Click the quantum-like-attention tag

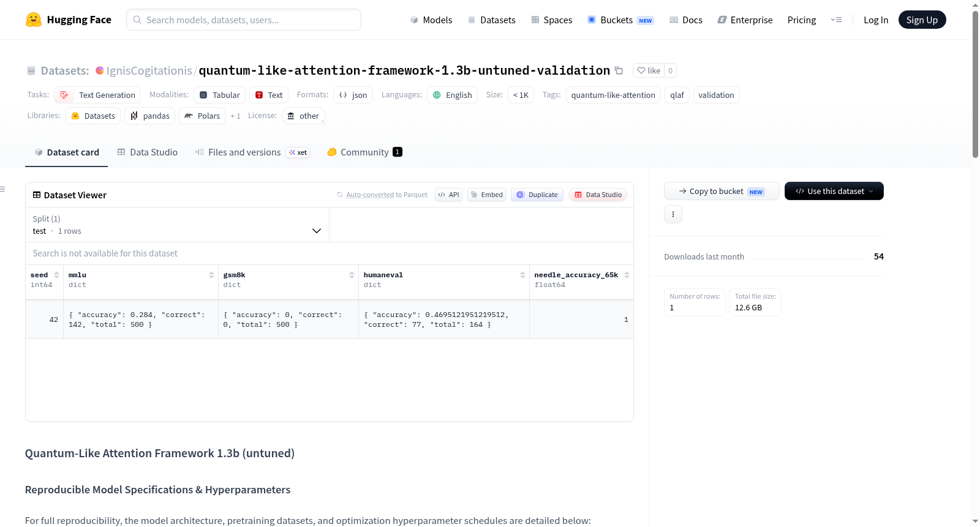613,95
